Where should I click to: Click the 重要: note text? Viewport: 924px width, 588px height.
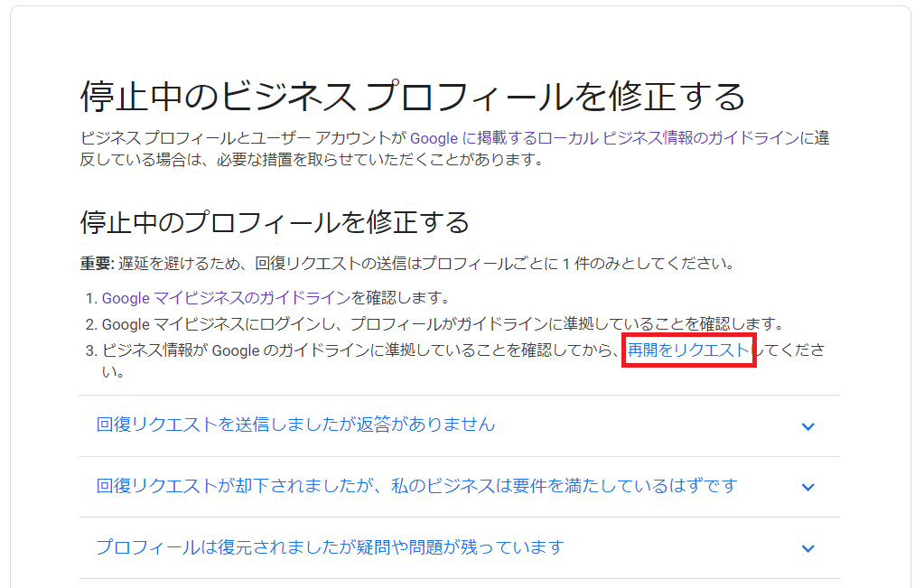[x=407, y=264]
